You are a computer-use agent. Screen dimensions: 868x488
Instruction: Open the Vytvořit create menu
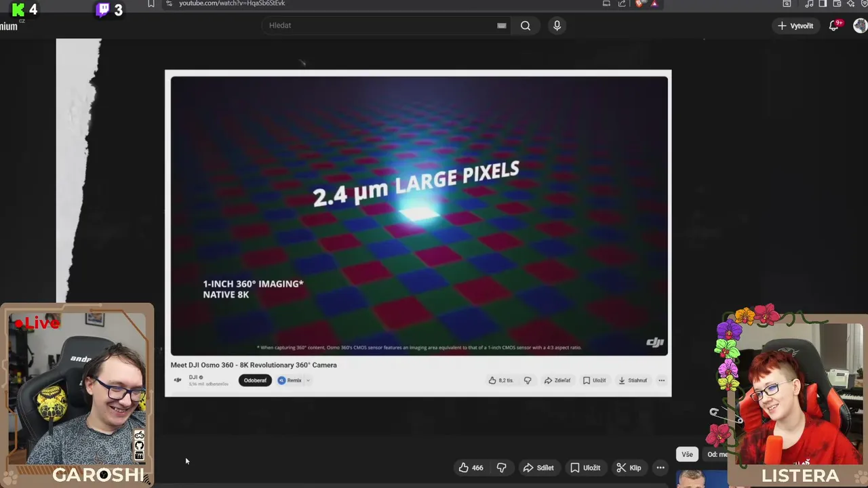795,26
